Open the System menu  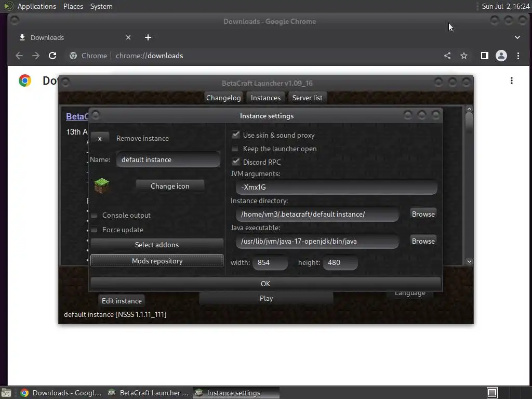(101, 6)
